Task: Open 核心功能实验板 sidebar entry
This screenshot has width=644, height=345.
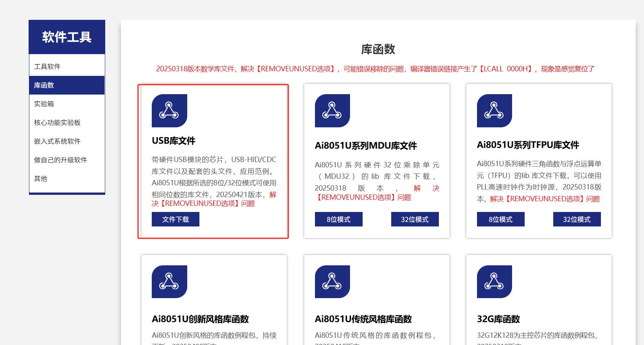Action: point(57,123)
